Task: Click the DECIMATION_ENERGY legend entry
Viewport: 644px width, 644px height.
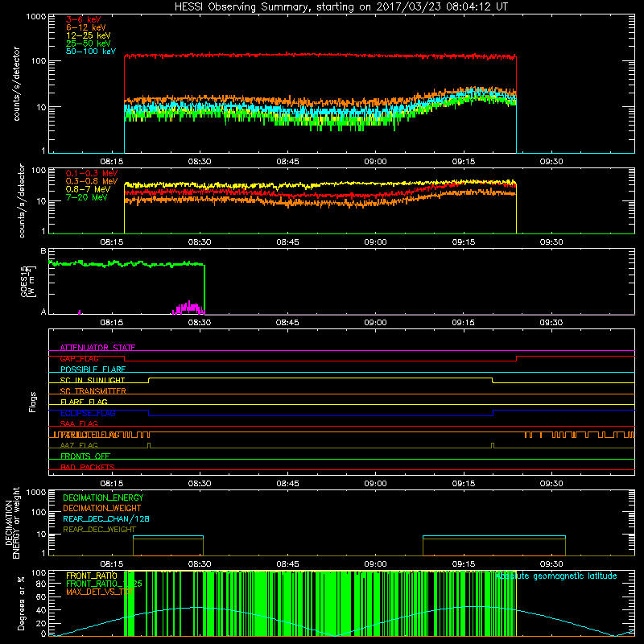Action: pos(103,497)
